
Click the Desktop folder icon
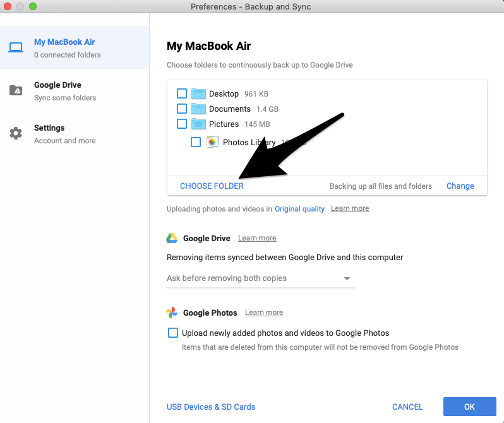198,93
